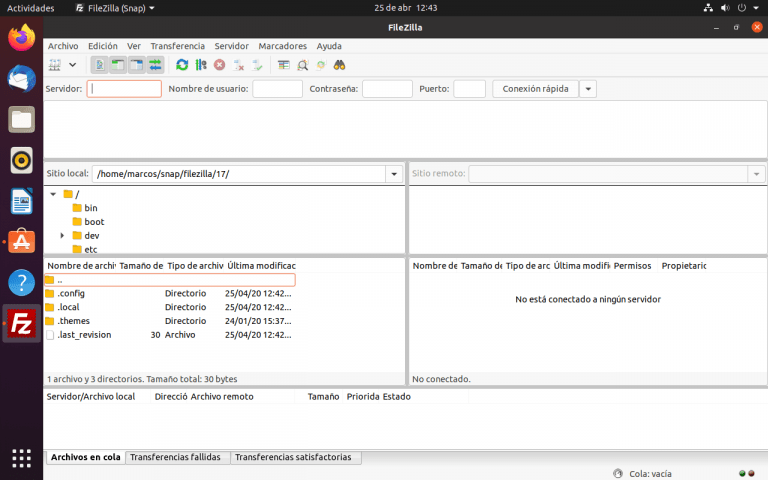
Task: Click the Conexión rápida button
Action: pyautogui.click(x=535, y=89)
